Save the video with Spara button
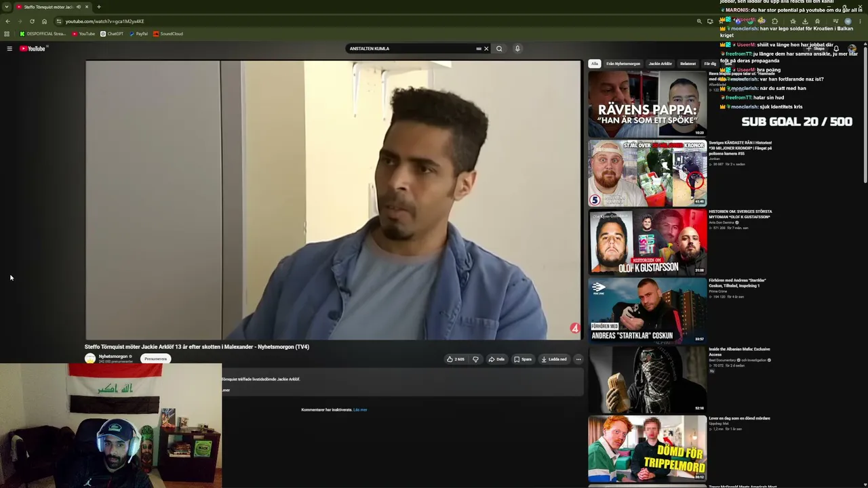Viewport: 868px width, 488px height. pos(523,359)
